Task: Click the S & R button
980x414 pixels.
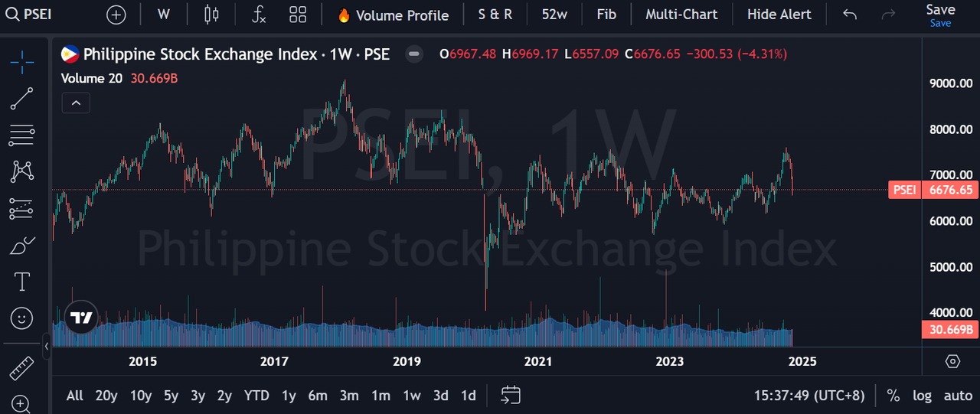Action: pyautogui.click(x=495, y=15)
